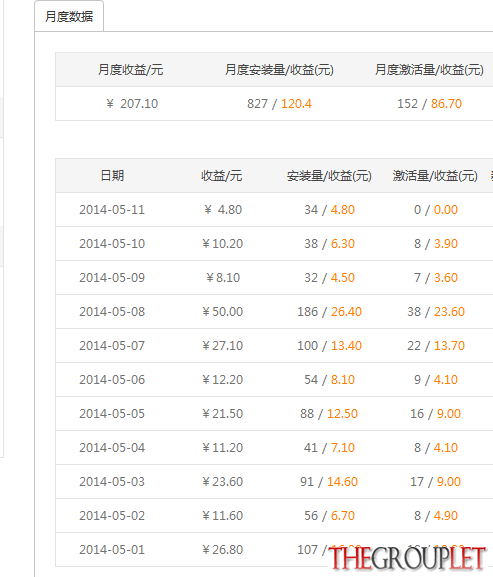
Task: Click the monthly total ¥ 207.10
Action: tap(132, 104)
